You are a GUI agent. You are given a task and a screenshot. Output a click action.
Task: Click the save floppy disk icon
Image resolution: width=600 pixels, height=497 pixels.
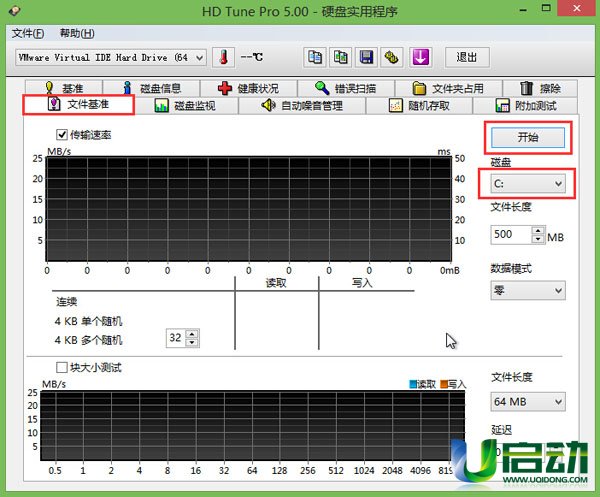point(366,57)
